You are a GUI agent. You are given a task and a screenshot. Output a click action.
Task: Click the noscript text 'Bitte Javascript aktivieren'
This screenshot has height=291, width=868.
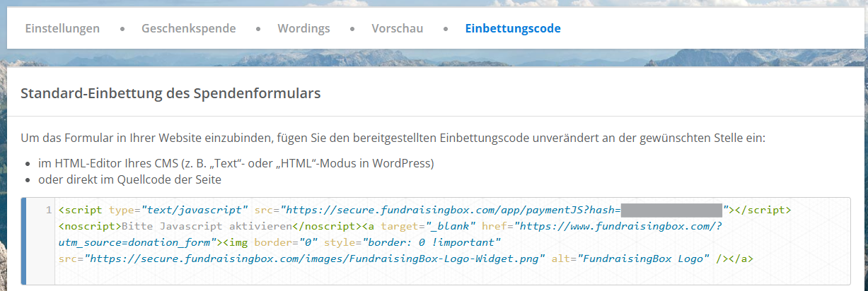(x=207, y=226)
